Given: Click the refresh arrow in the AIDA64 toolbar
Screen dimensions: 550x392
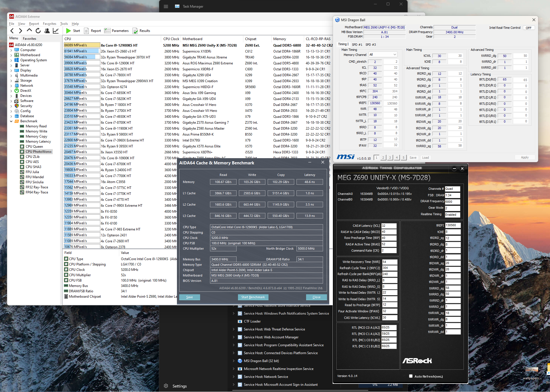Looking at the screenshot, I should pyautogui.click(x=38, y=31).
